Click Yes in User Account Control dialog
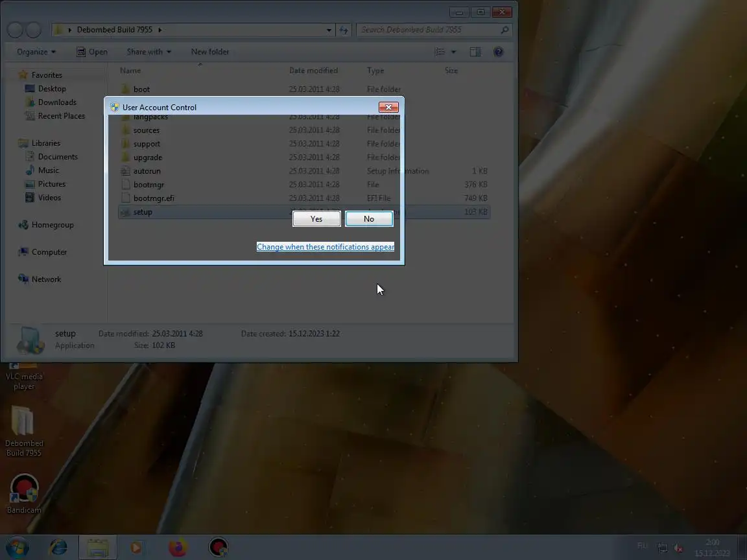This screenshot has height=560, width=747. 316,218
